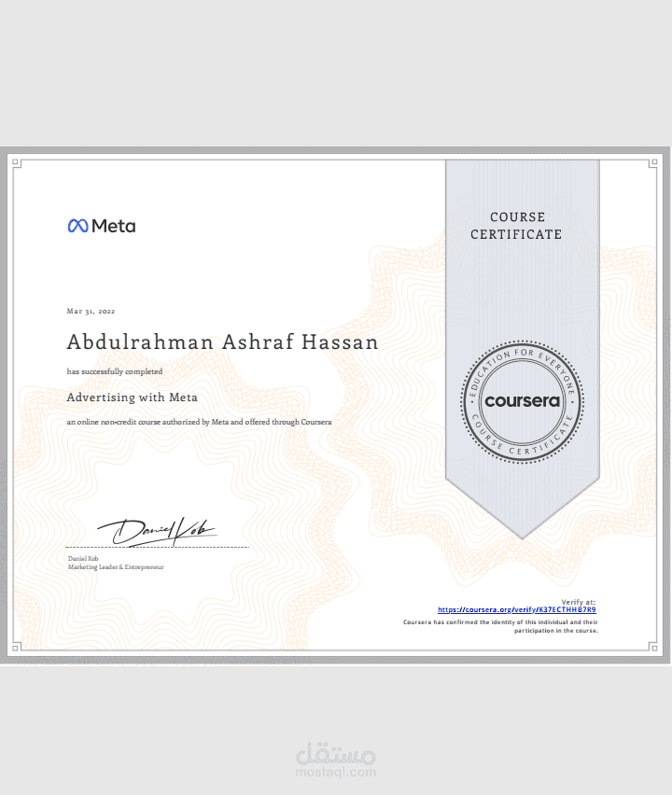Open the Coursera verify link K37ECTHHB7R9
Screen dimensions: 672x795
pos(517,610)
